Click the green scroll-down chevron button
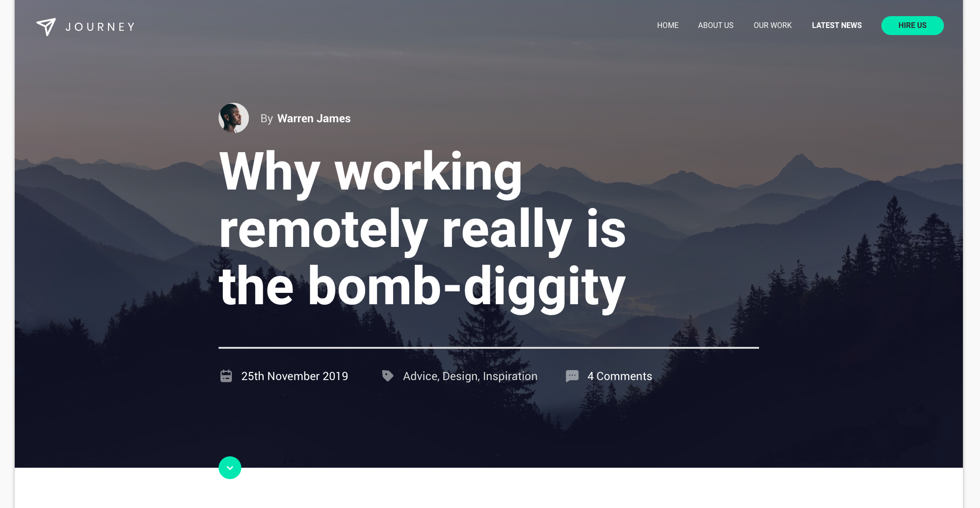This screenshot has width=980, height=508. (230, 468)
